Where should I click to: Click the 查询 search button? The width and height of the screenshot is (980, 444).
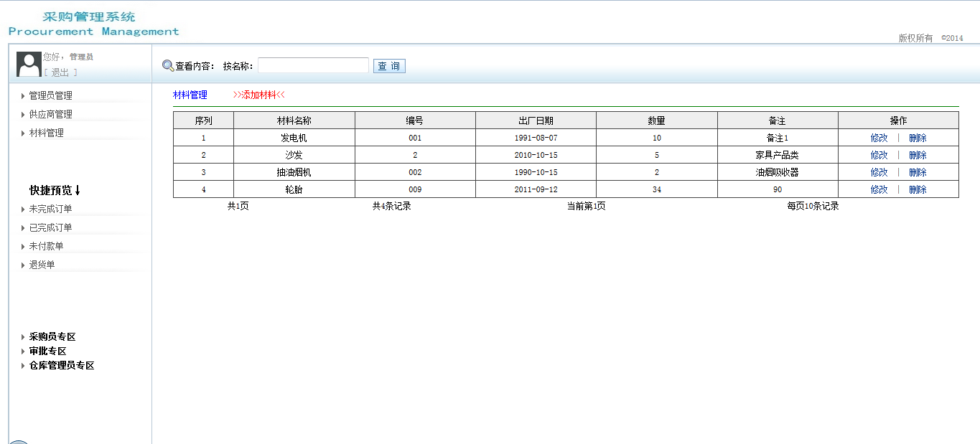coord(389,66)
